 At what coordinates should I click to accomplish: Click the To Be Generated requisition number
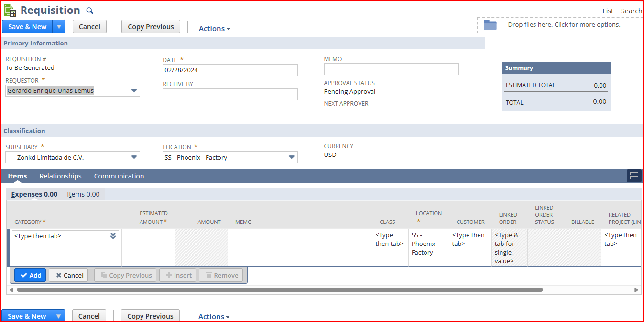point(30,67)
